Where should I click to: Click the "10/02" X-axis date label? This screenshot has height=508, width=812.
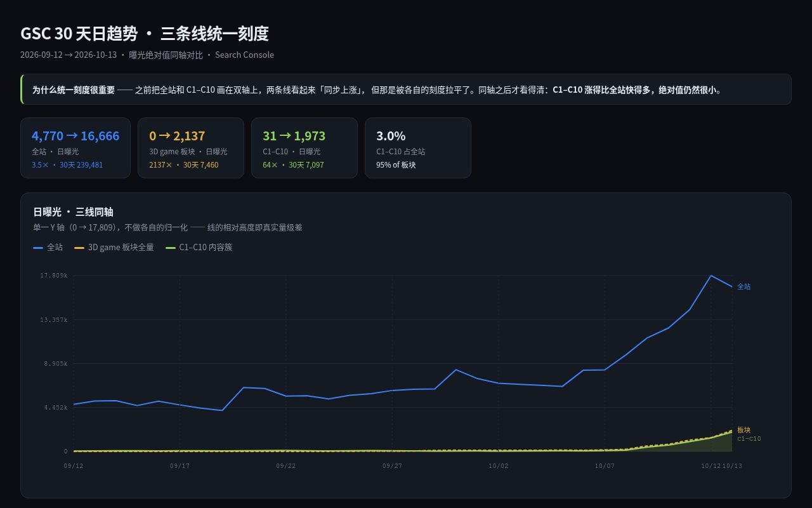(x=499, y=466)
